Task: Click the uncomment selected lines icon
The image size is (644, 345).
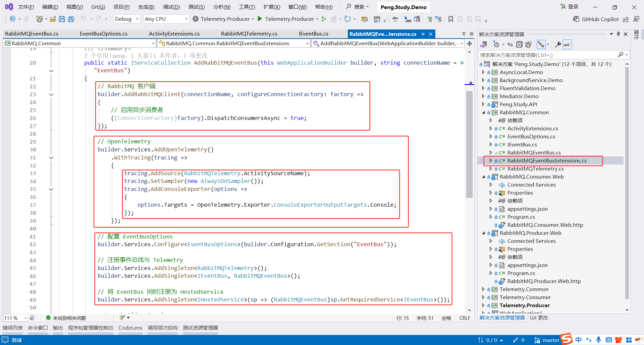Action: pyautogui.click(x=438, y=19)
